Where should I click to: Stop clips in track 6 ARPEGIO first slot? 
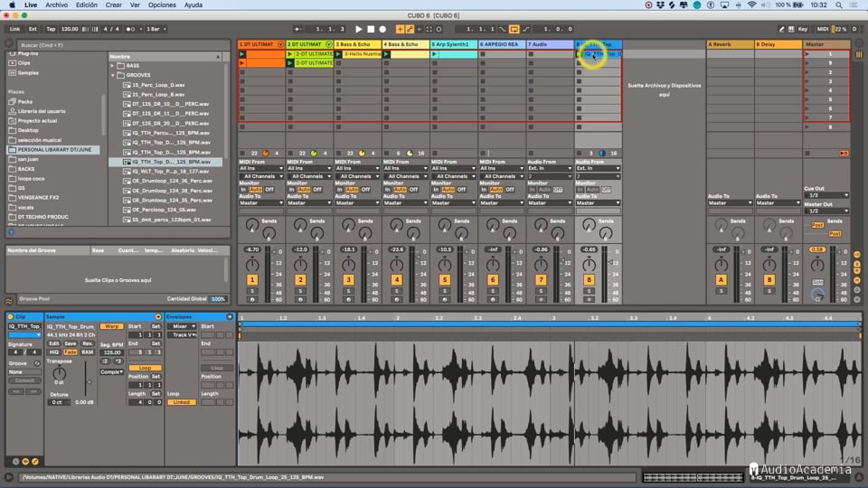click(483, 54)
